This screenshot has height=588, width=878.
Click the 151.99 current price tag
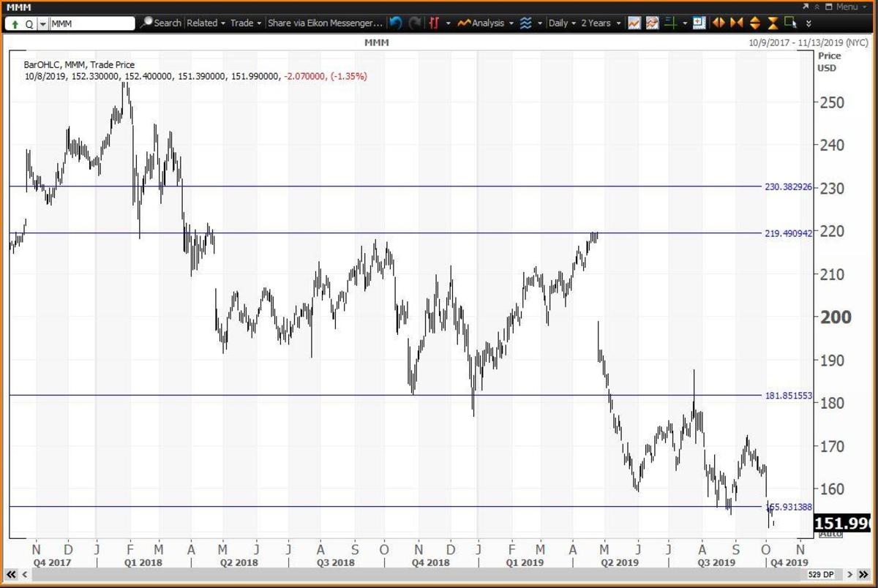coord(841,523)
